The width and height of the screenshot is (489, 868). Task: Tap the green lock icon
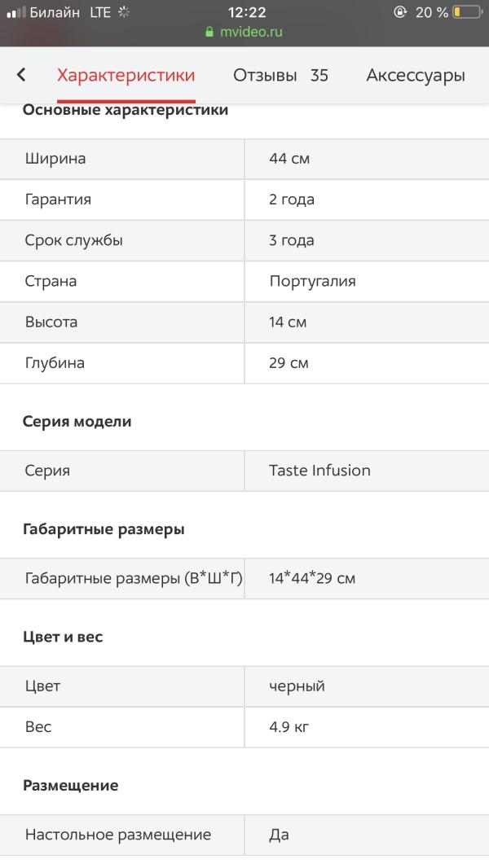point(210,33)
